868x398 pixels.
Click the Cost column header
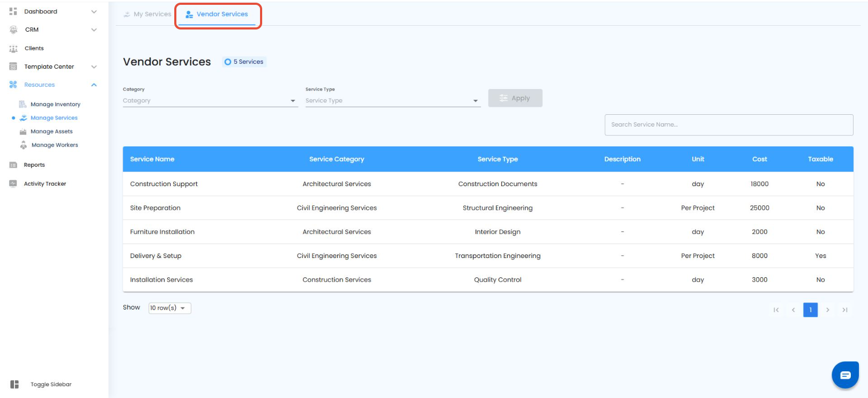(760, 159)
